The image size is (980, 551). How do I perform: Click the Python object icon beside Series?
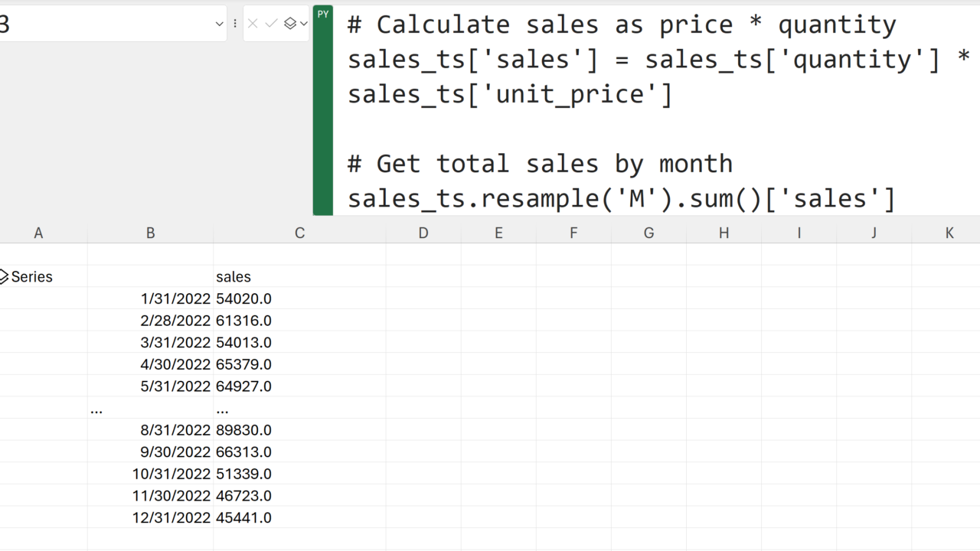pyautogui.click(x=4, y=276)
